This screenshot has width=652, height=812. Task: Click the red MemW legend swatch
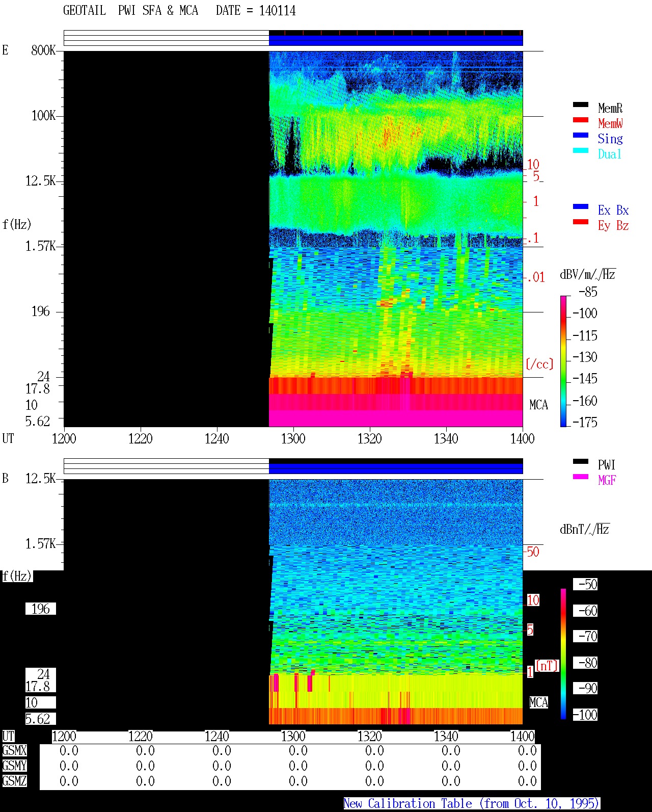(x=581, y=120)
